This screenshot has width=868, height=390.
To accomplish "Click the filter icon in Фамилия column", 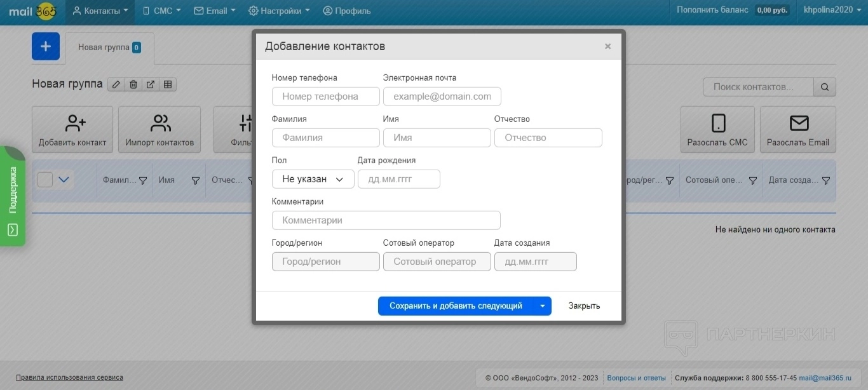I will coord(143,180).
